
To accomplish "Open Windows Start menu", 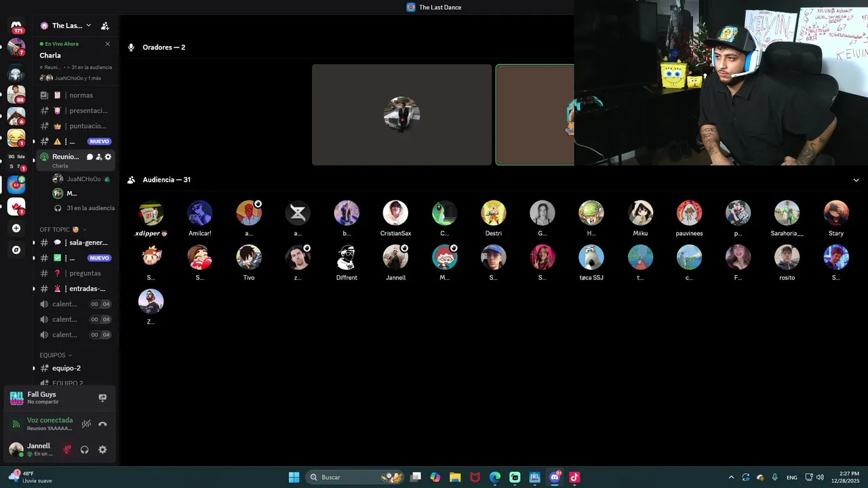I will click(294, 477).
